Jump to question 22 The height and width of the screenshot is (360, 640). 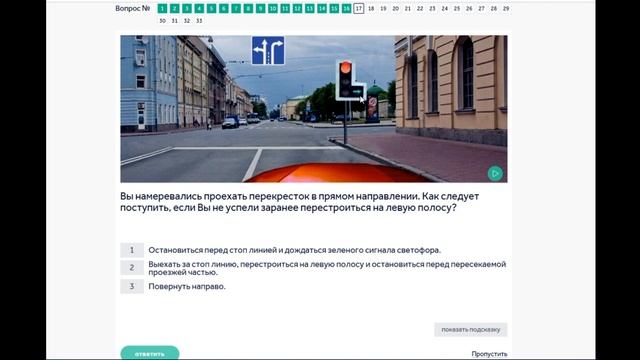click(x=420, y=9)
